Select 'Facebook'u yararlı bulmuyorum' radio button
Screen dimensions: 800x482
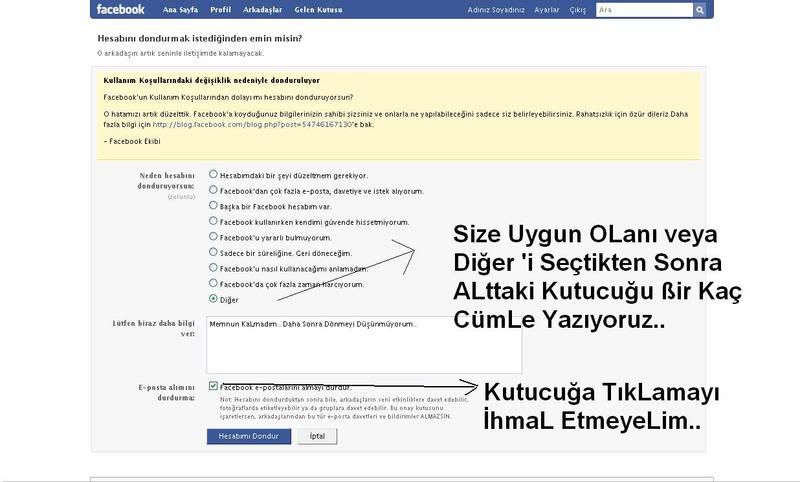(x=213, y=237)
